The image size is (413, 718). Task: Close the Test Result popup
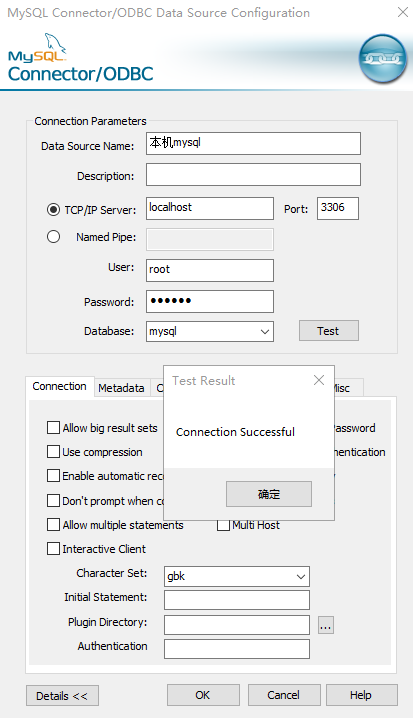(319, 380)
